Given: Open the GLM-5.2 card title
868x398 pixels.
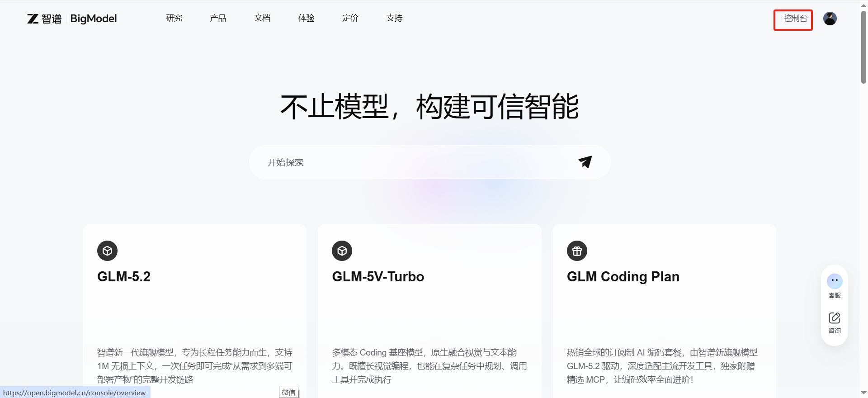Looking at the screenshot, I should (124, 276).
